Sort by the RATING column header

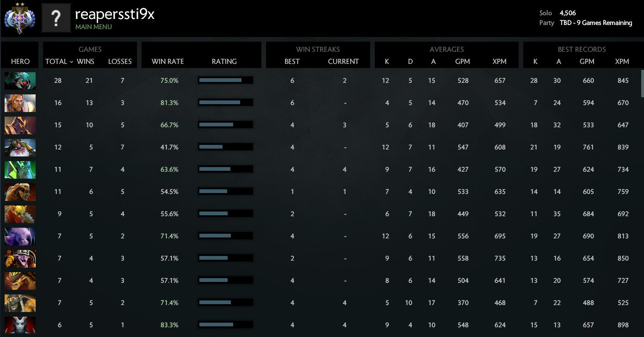[224, 61]
